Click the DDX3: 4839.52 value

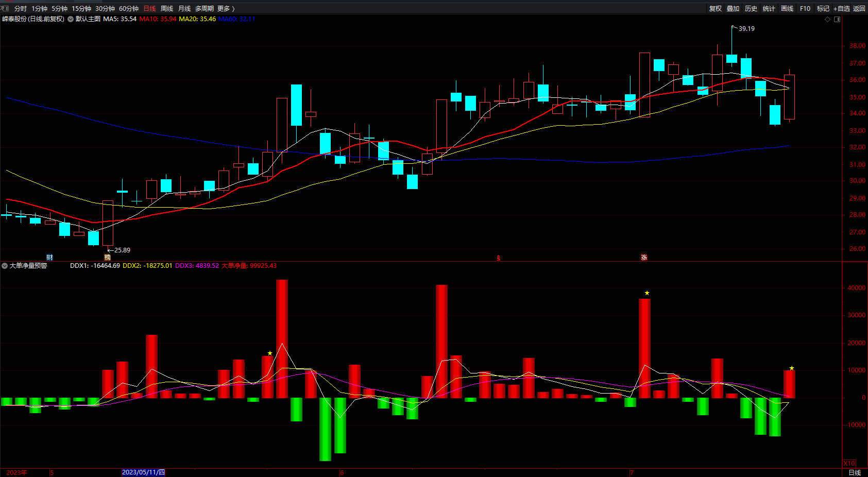(x=197, y=266)
